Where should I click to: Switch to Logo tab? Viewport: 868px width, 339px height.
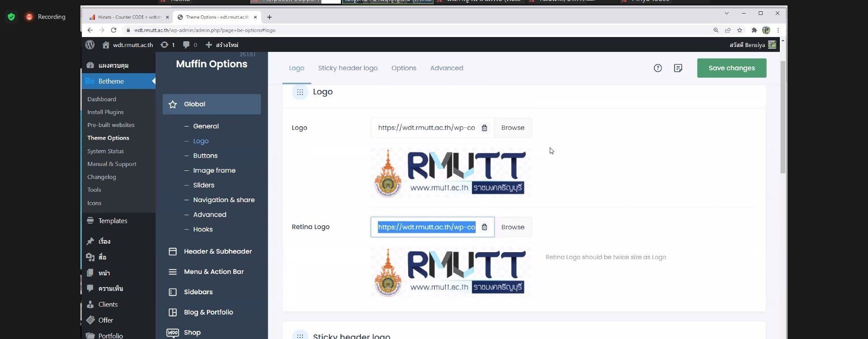click(x=297, y=68)
